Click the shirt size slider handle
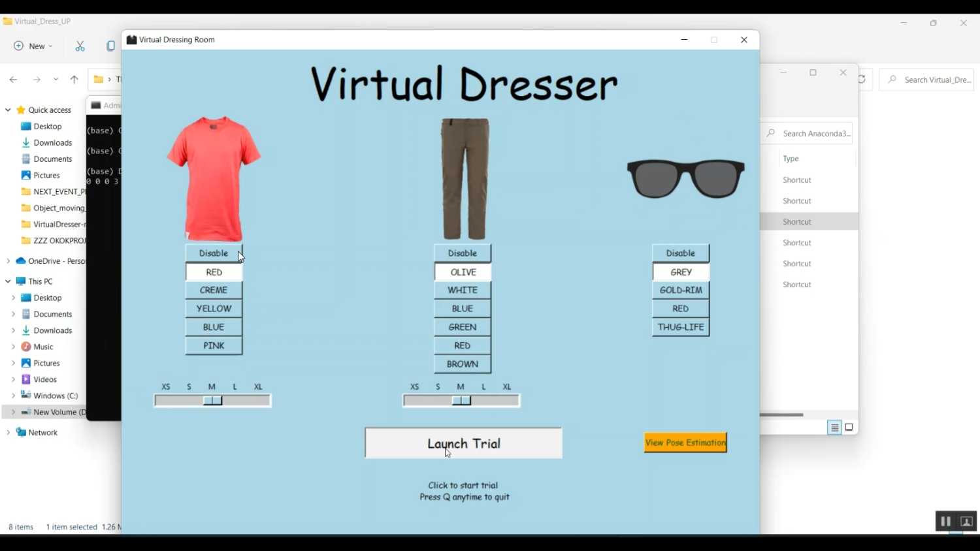This screenshot has width=980, height=551. coord(213,401)
